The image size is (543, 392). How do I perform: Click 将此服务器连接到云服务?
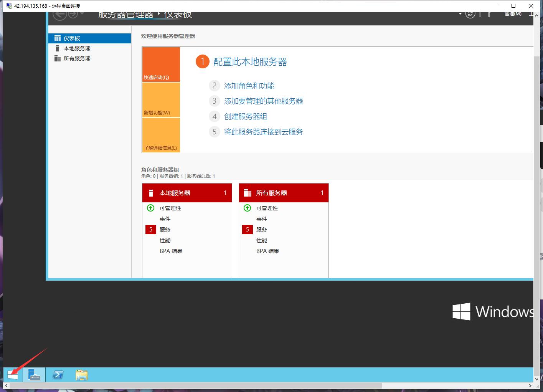click(264, 132)
